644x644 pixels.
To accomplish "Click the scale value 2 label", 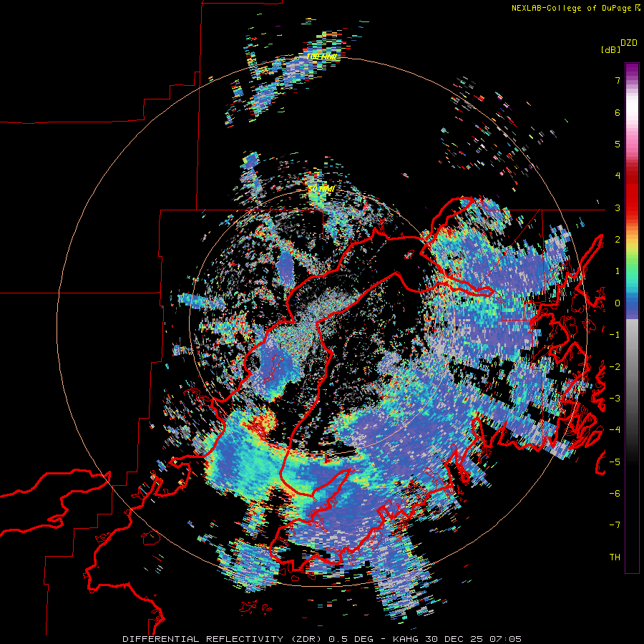I will pyautogui.click(x=618, y=240).
